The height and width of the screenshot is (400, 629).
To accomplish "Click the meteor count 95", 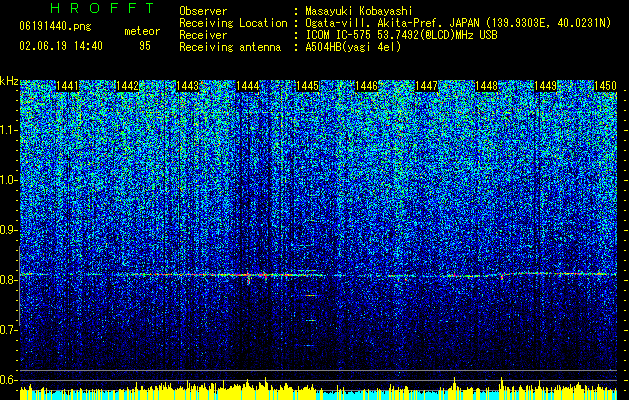I will point(145,46).
